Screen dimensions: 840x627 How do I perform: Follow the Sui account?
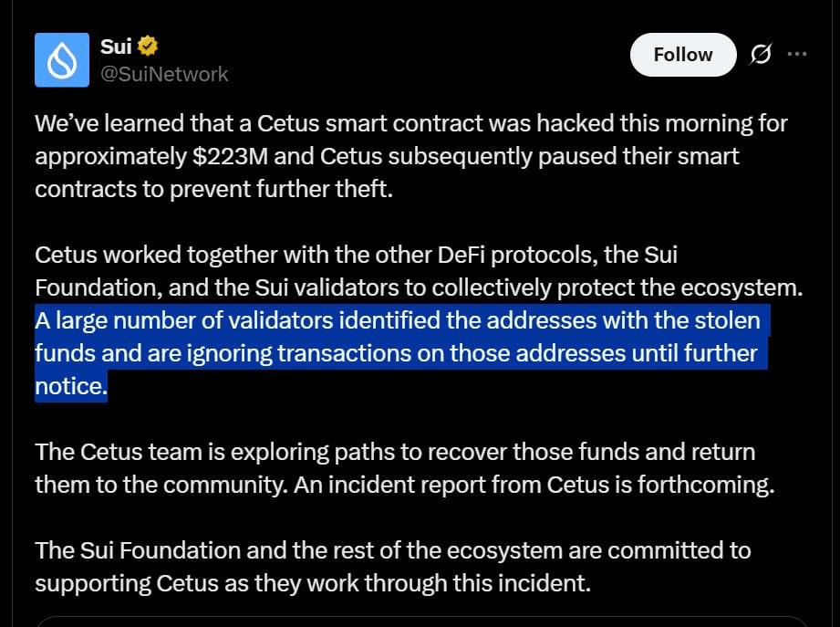(x=683, y=55)
